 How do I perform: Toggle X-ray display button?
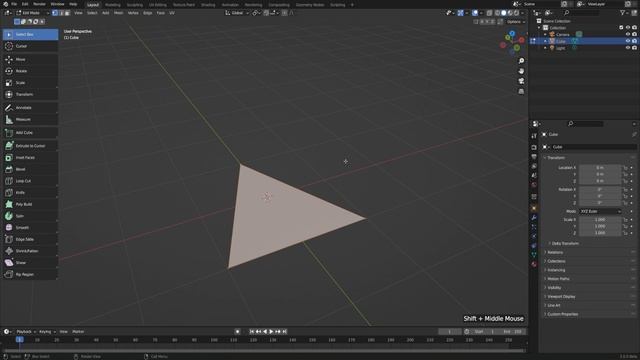489,13
